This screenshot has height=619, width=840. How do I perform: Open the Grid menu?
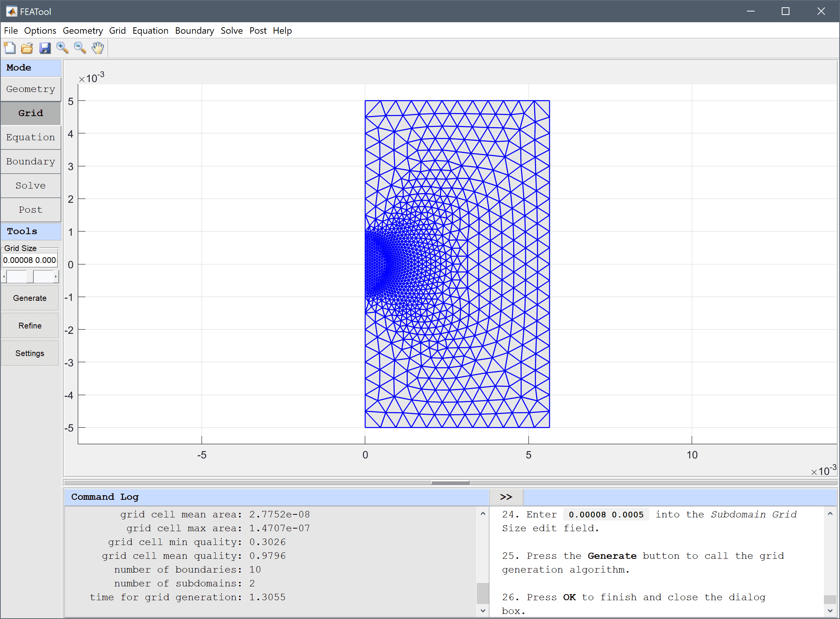coord(117,31)
